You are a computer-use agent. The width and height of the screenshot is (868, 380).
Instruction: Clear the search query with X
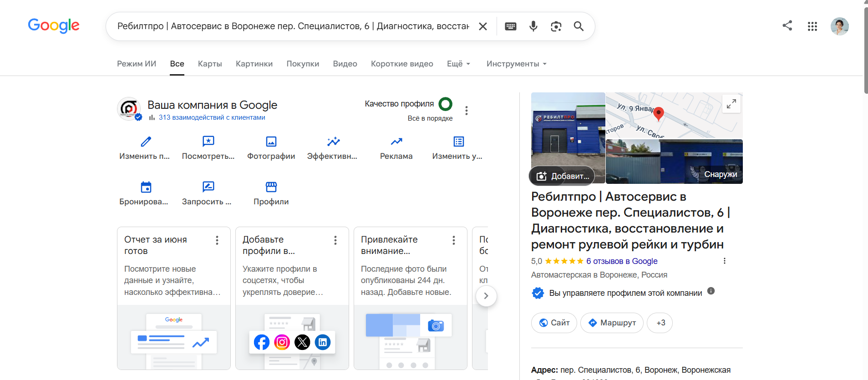click(x=483, y=26)
